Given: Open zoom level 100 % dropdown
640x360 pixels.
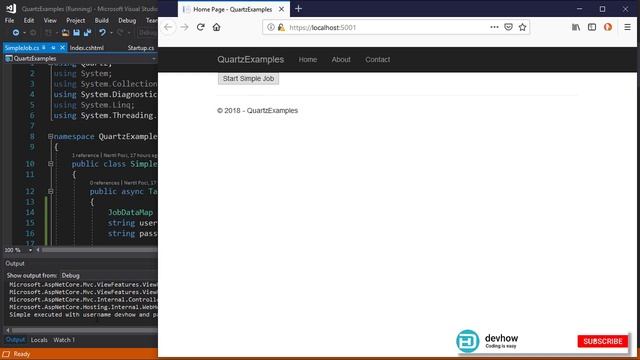Looking at the screenshot, I should [x=30, y=250].
